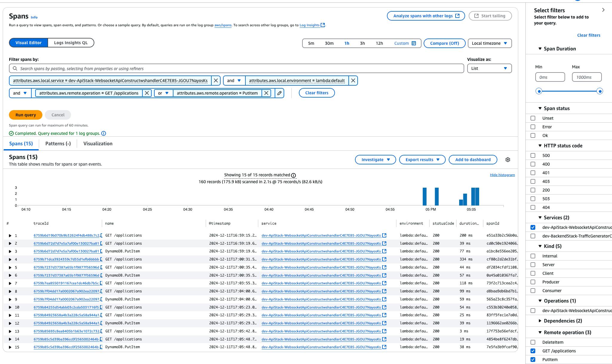Toggle the dev-BackendStack-TrafficGeneratorC service checkbox
The width and height of the screenshot is (612, 364).
click(533, 236)
